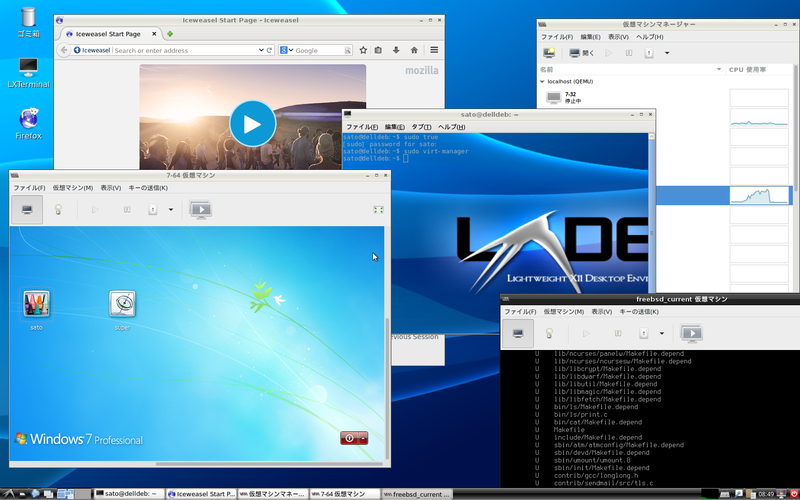The height and width of the screenshot is (500, 800).
Task: Click the run icon in freebsd_current toolbar
Action: 586,334
